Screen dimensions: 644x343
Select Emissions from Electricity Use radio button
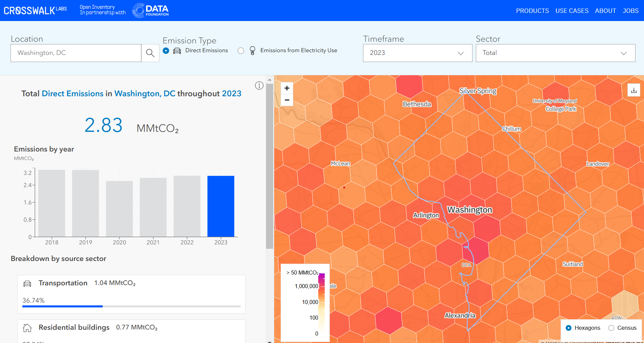[x=241, y=51]
